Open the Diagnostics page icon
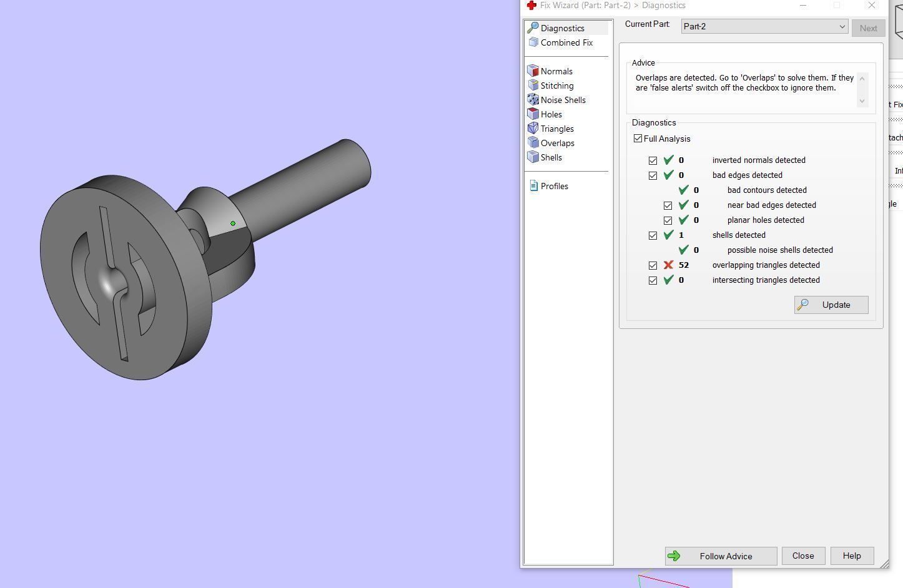Viewport: 903px width, 588px height. (533, 27)
